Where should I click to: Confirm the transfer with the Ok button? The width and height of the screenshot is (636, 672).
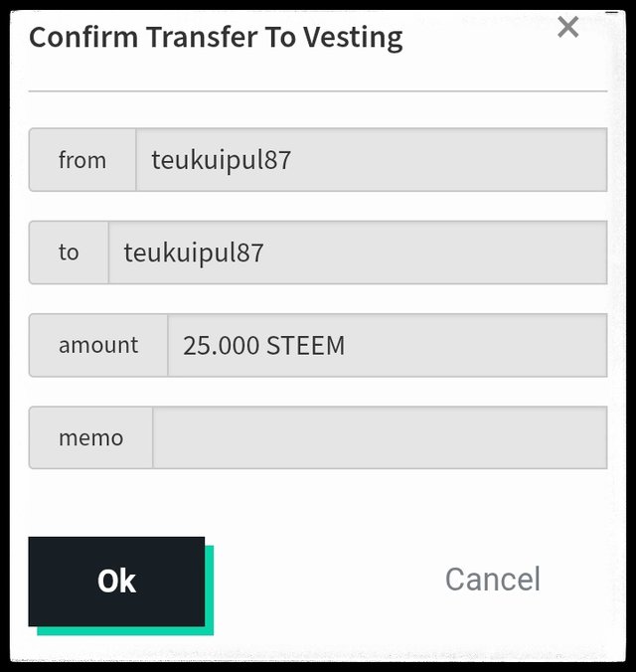click(116, 582)
